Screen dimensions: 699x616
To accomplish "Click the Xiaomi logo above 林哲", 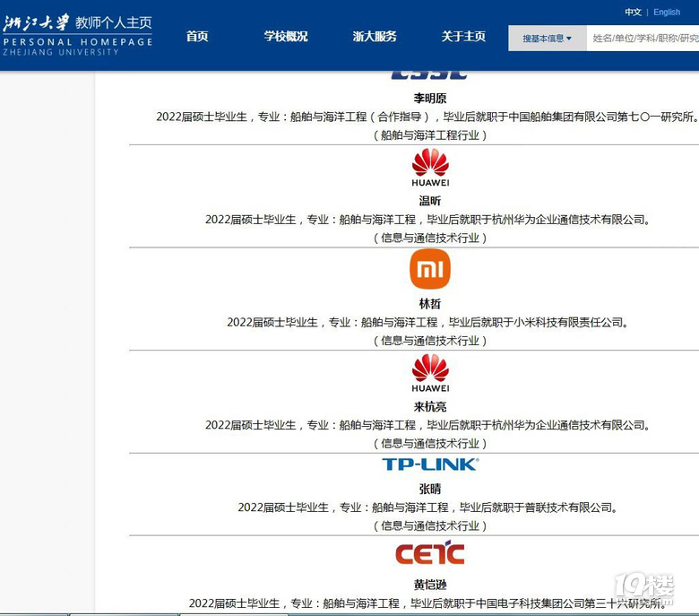I will tap(430, 269).
